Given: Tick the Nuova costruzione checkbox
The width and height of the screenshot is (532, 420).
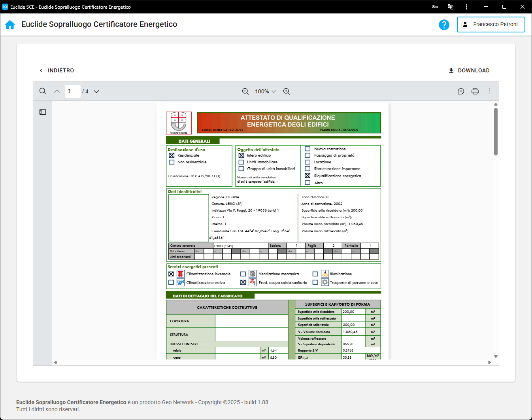Looking at the screenshot, I should click(x=308, y=149).
